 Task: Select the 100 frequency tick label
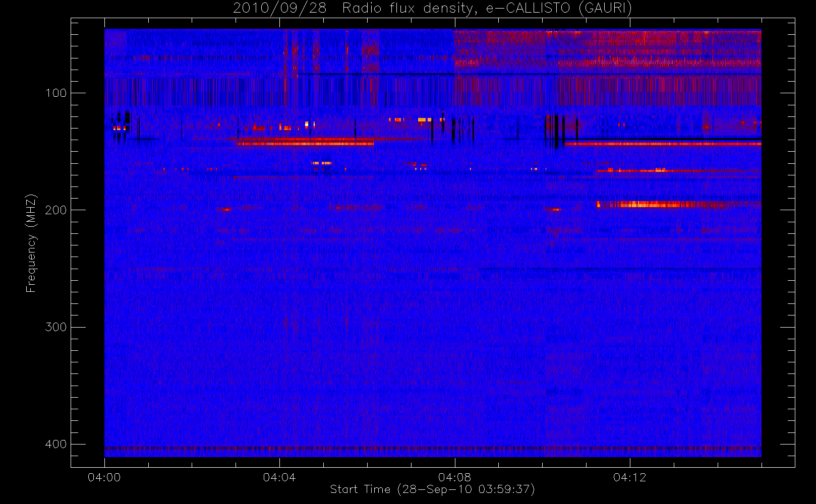[56, 93]
